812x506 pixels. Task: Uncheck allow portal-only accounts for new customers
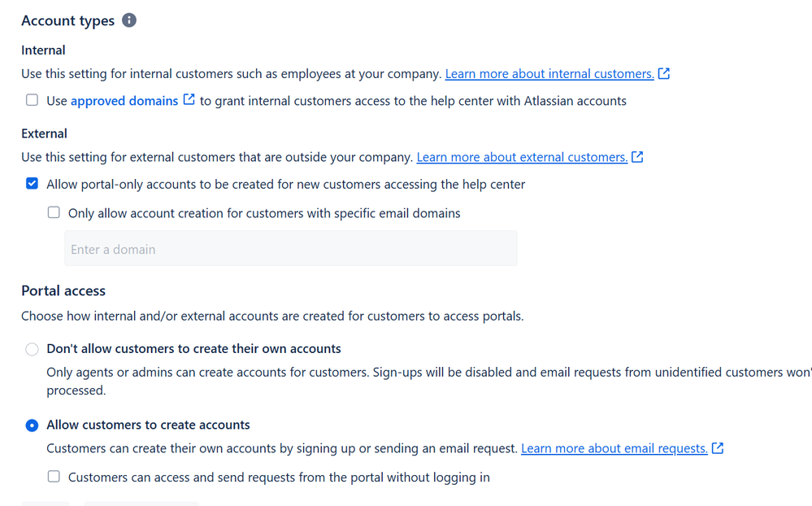pos(32,184)
